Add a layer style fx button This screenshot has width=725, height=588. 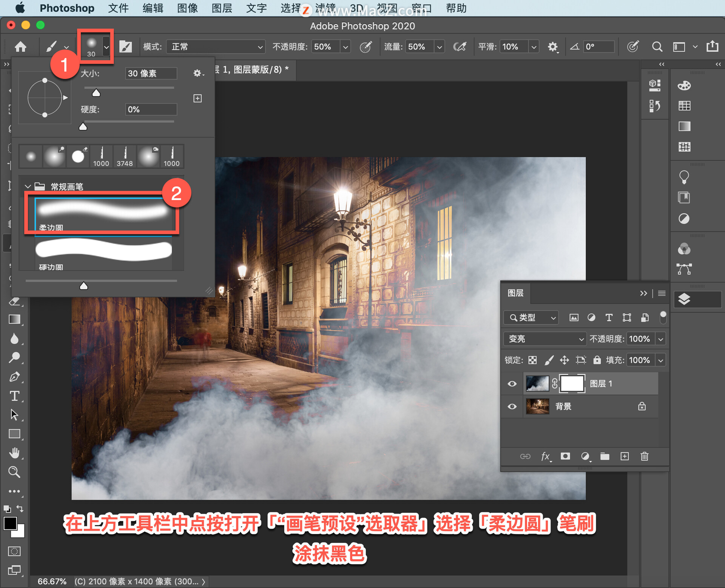coord(546,457)
